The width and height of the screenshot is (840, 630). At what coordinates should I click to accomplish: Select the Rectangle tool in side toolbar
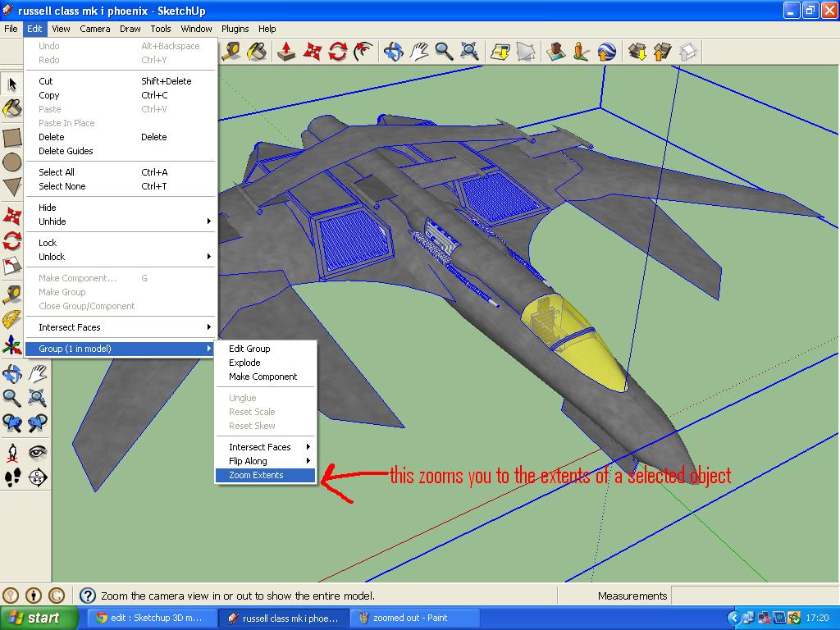[x=11, y=137]
